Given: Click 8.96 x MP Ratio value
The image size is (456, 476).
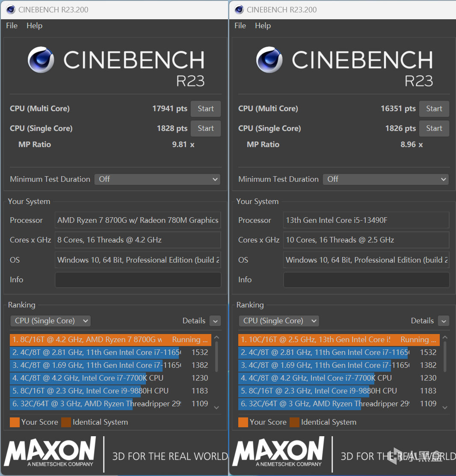Looking at the screenshot, I should tap(412, 145).
